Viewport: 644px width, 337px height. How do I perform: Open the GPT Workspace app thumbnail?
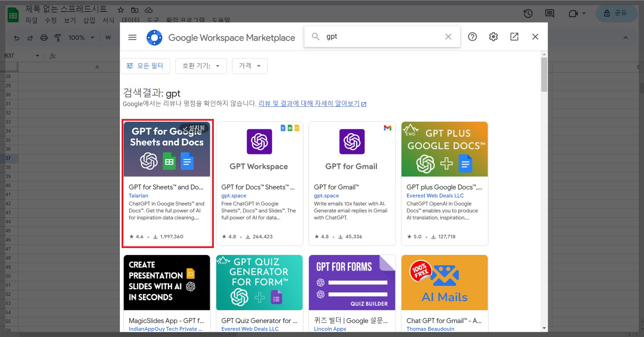pyautogui.click(x=260, y=149)
